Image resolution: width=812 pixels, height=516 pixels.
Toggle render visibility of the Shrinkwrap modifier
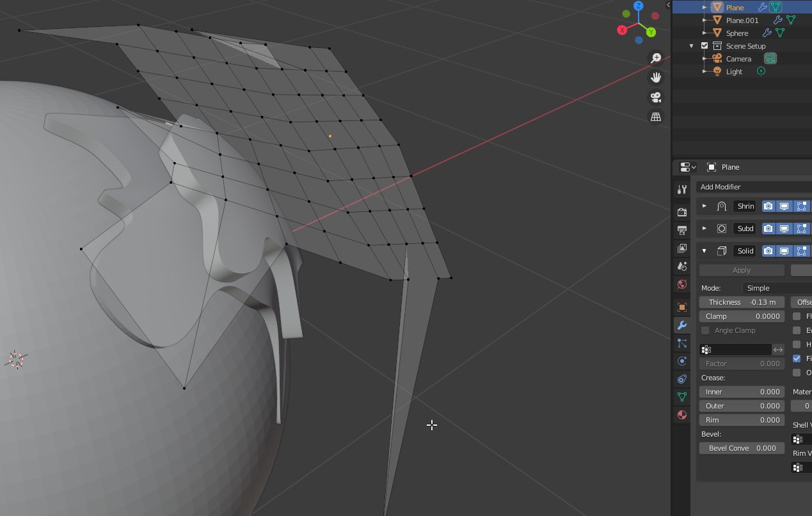pyautogui.click(x=768, y=206)
